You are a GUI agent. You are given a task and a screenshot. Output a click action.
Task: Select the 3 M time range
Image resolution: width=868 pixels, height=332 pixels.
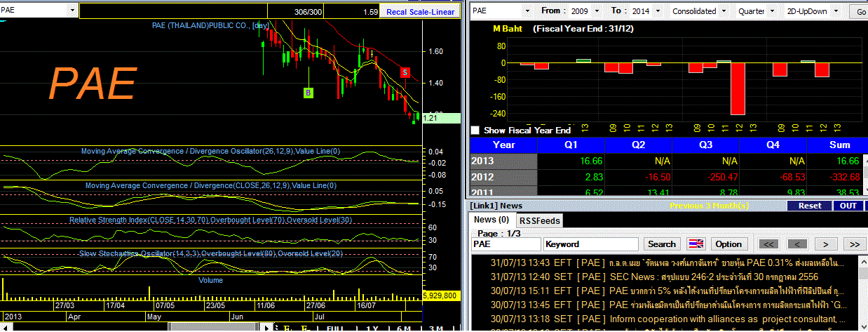[x=435, y=328]
